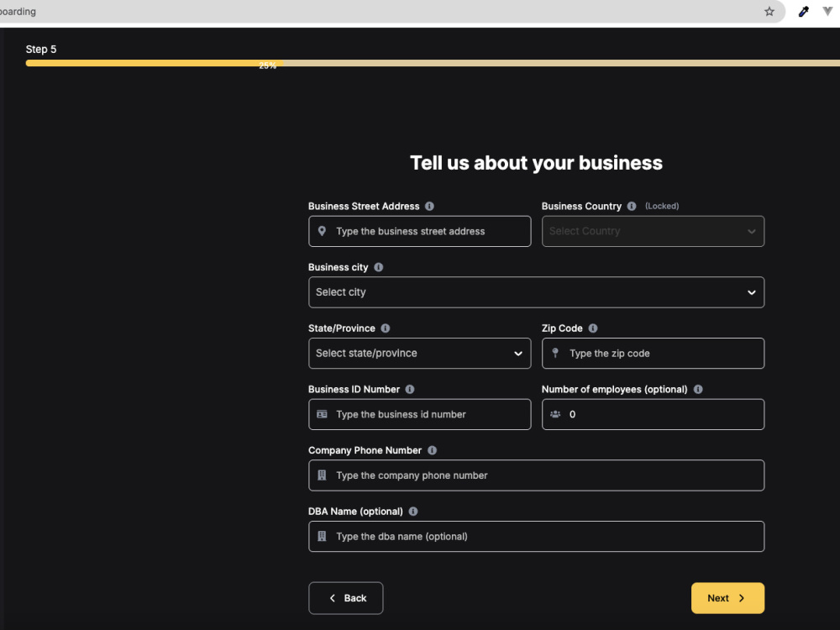
Task: Click the 'Number of employees (optional)' label
Action: [x=615, y=390]
